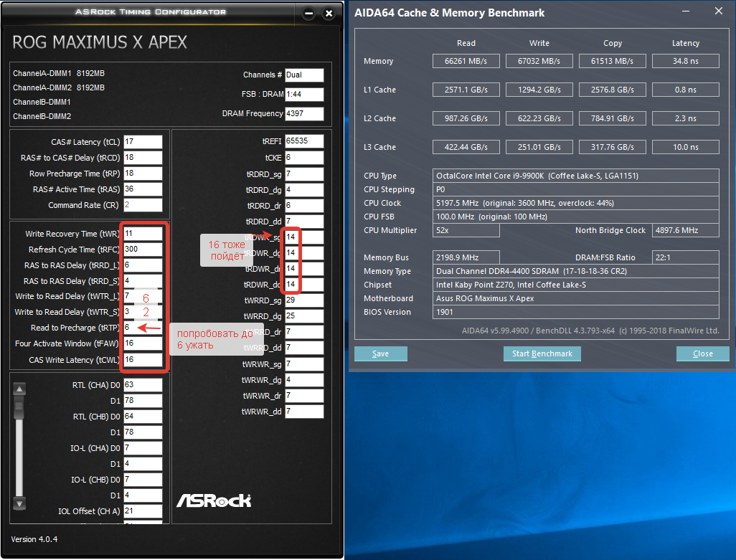Click the tRRD_S value field

pos(143,281)
